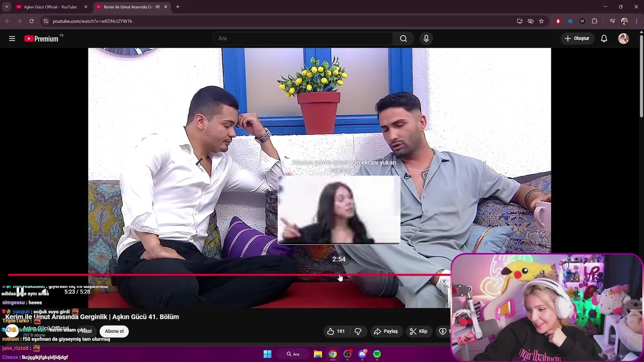Close the Kerim ile Umut tab
This screenshot has height=362, width=644.
click(x=166, y=7)
